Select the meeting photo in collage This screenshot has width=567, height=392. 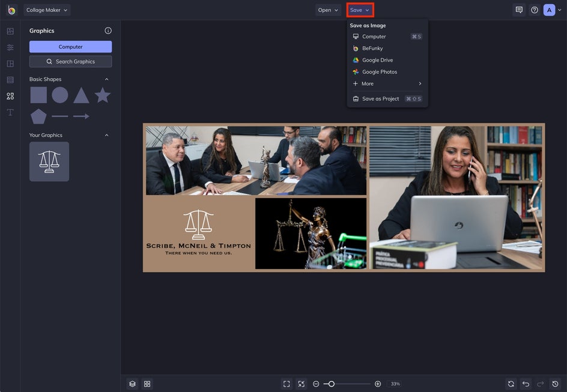tap(256, 160)
